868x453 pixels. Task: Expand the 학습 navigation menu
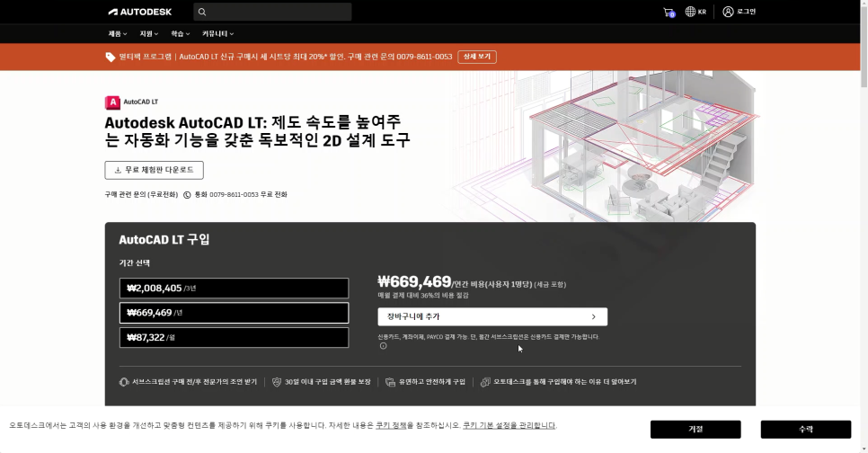(181, 34)
